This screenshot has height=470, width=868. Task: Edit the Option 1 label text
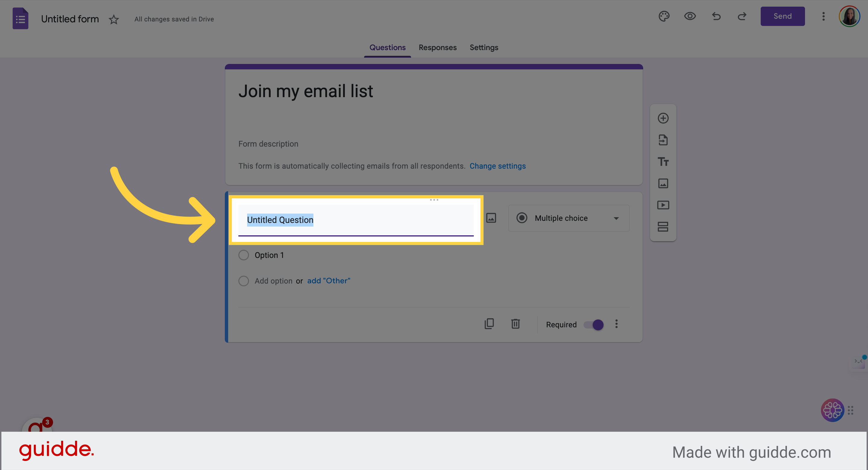269,255
